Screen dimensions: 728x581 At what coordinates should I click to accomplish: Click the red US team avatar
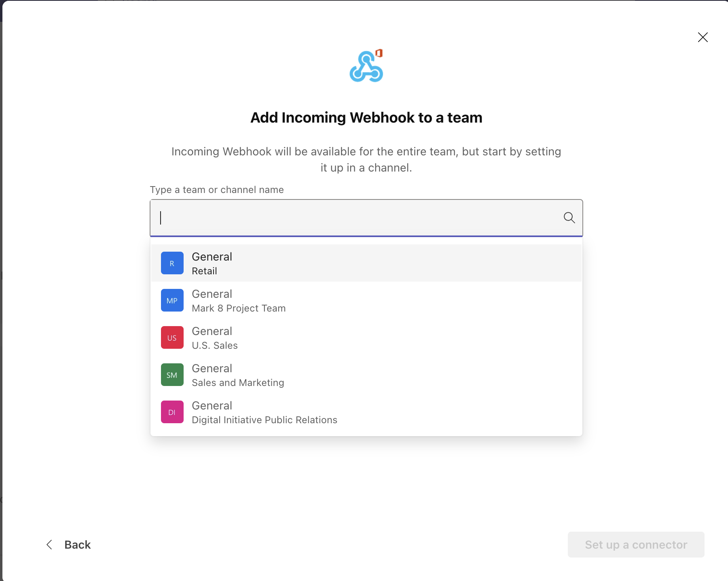coord(172,337)
